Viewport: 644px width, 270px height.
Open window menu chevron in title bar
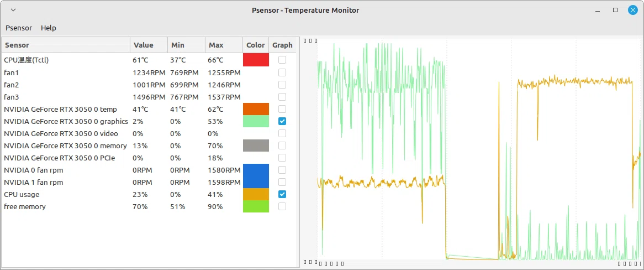coord(13,11)
